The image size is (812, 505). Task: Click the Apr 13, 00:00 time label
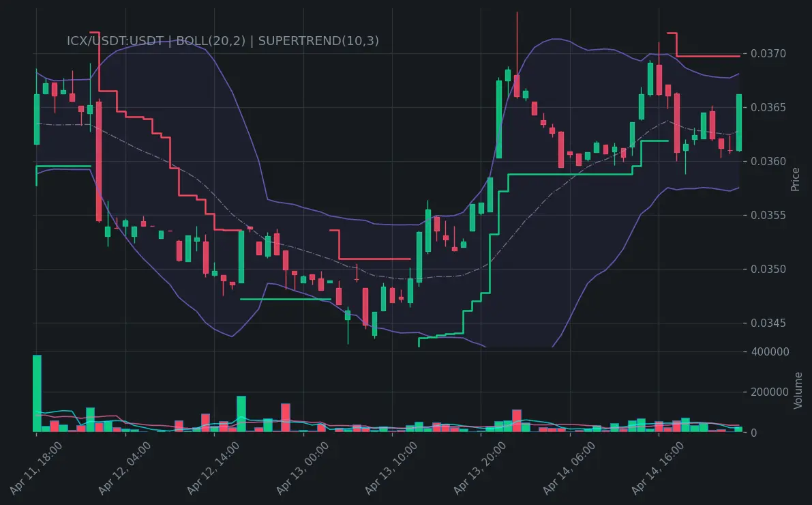click(303, 469)
